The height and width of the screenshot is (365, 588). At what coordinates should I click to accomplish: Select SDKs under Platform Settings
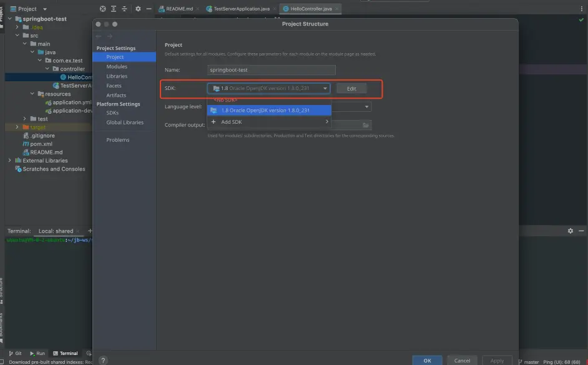(x=112, y=112)
